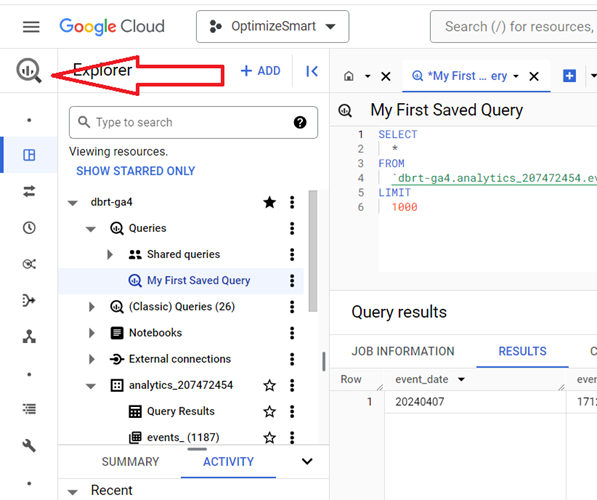This screenshot has height=500, width=597.
Task: Expand the (Classic) Queries (26) node
Action: click(91, 307)
